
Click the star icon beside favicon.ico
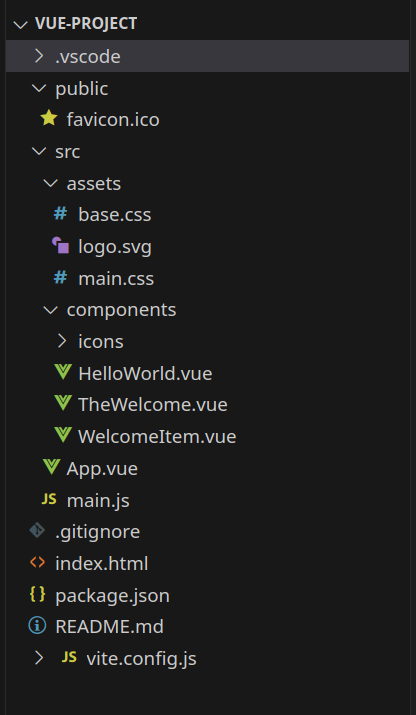tap(49, 119)
